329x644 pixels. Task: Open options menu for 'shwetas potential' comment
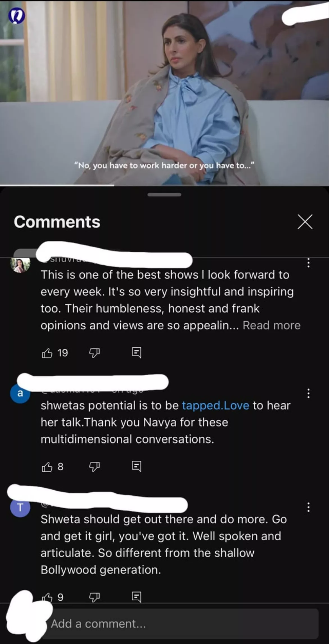pyautogui.click(x=308, y=393)
